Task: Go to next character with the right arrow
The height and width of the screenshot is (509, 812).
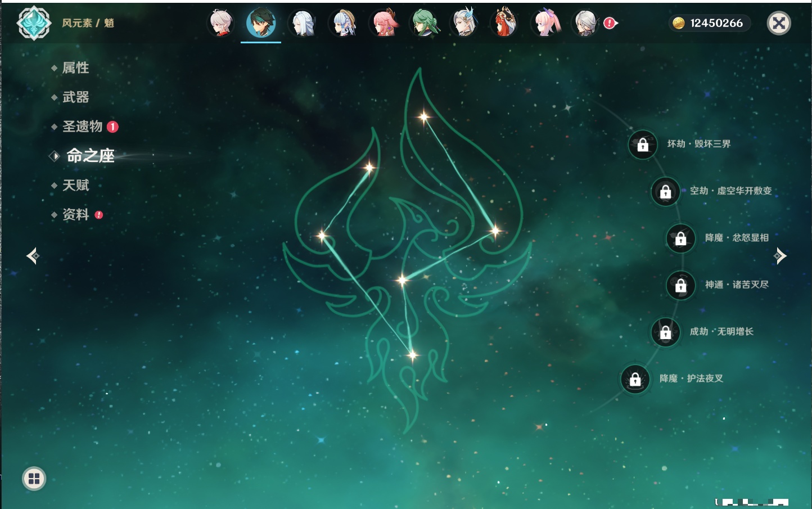Action: tap(780, 256)
